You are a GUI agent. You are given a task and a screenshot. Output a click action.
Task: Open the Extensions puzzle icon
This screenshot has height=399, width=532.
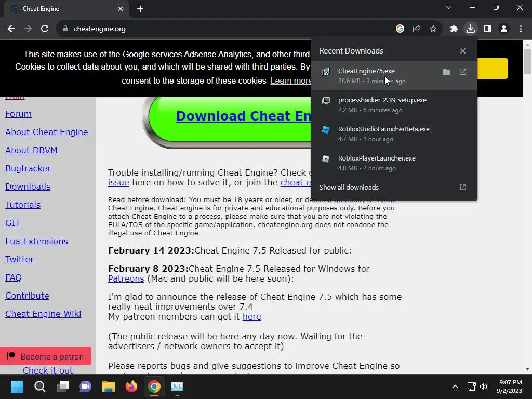click(454, 29)
